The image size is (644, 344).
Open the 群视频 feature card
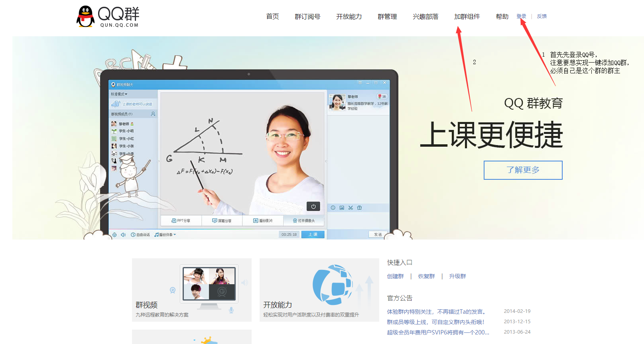[x=192, y=290]
